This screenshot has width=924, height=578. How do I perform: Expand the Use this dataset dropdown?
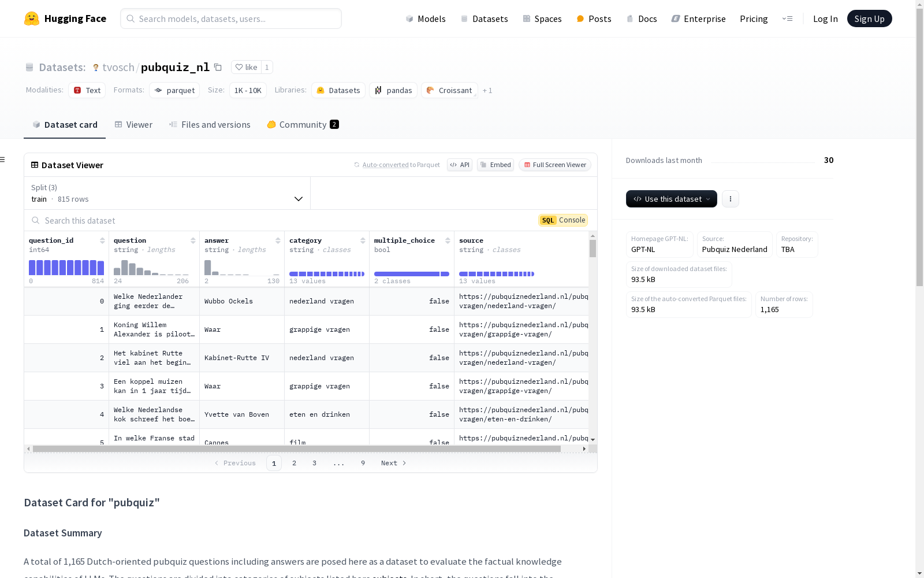672,199
